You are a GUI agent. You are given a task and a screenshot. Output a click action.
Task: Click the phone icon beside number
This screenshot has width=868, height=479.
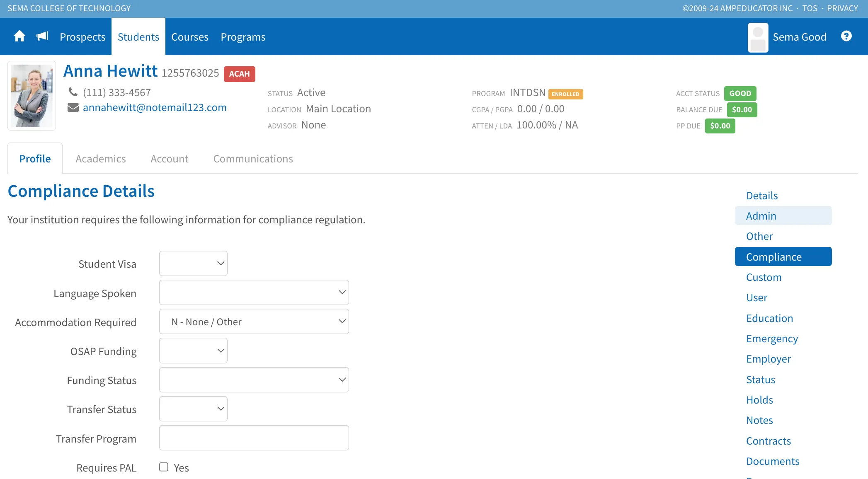click(73, 92)
